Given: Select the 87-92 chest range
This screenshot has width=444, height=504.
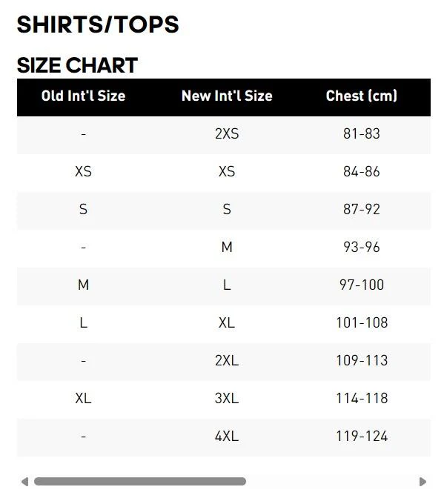Looking at the screenshot, I should 362,209.
